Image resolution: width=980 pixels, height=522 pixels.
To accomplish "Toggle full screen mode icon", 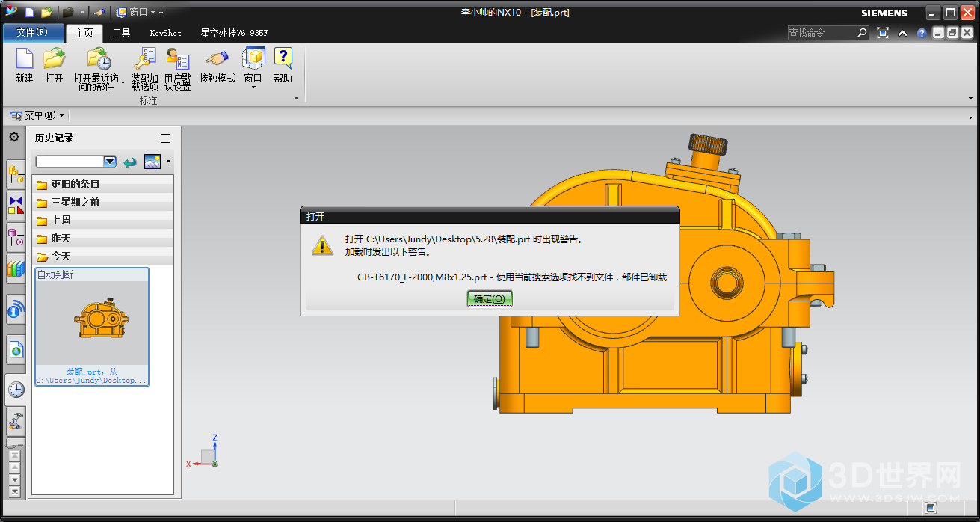I will (x=883, y=33).
